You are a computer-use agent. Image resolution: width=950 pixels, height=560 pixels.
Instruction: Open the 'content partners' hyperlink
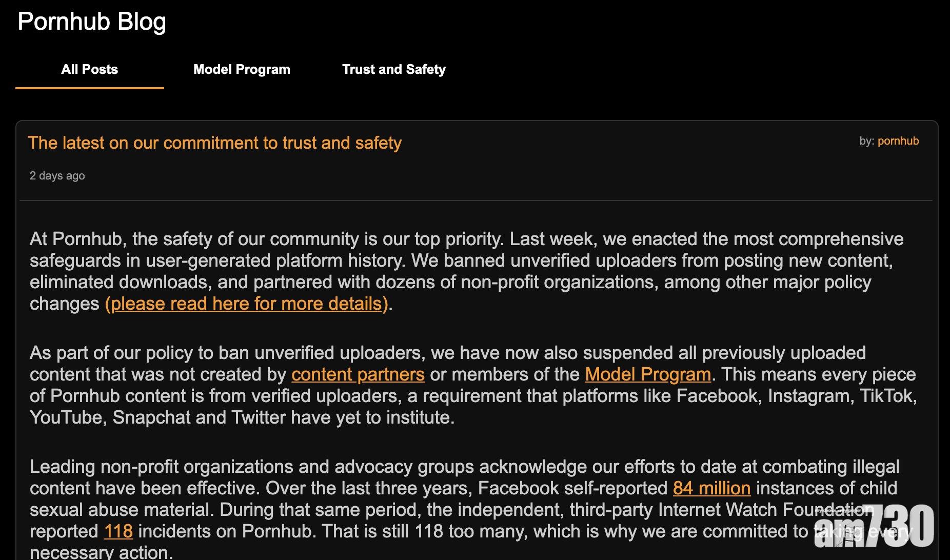coord(358,374)
